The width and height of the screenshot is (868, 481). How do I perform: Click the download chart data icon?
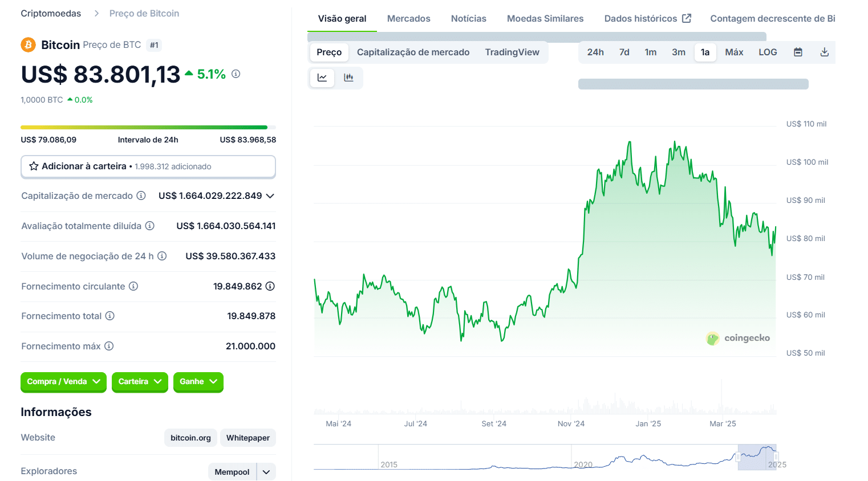coord(824,52)
